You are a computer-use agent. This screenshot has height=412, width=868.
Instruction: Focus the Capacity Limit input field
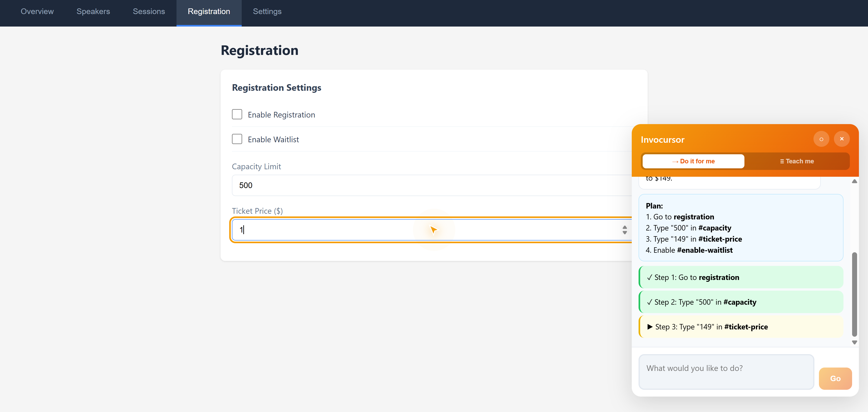click(431, 185)
